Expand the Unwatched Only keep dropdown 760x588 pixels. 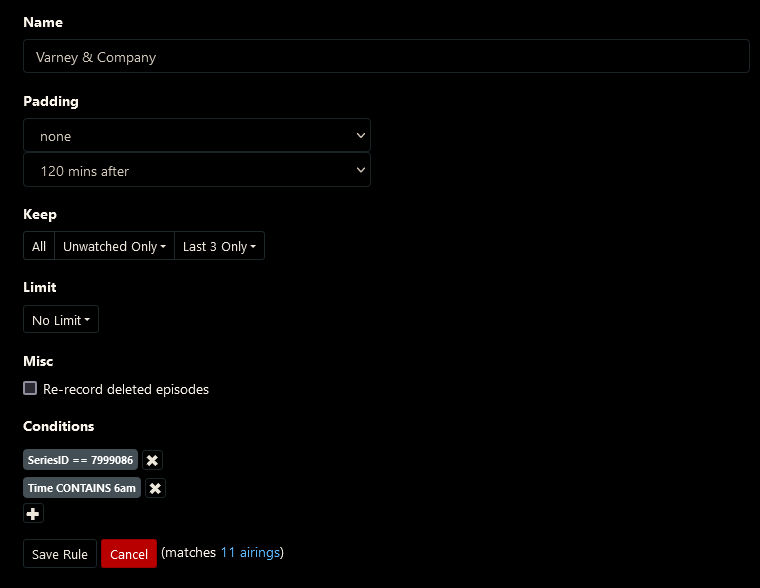click(114, 246)
